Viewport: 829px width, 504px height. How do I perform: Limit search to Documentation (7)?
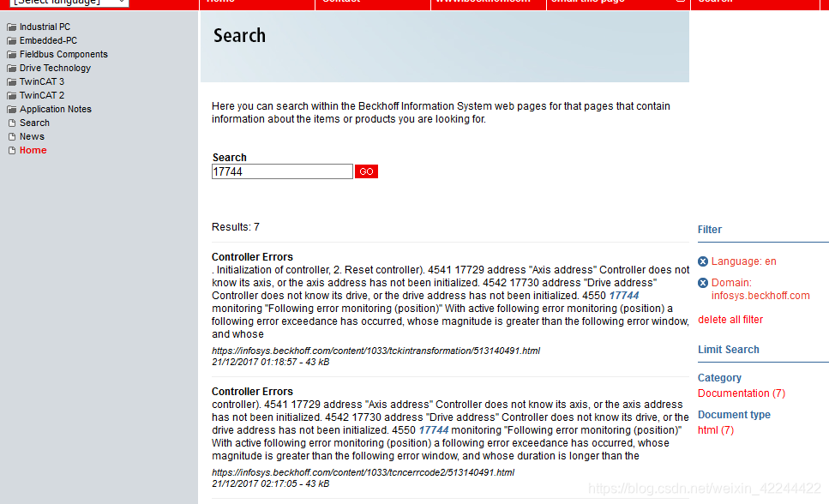coord(742,393)
